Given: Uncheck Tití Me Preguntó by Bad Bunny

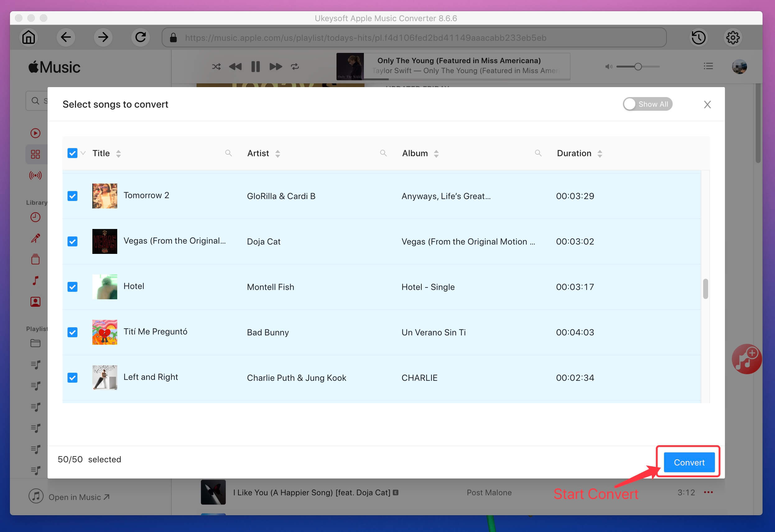Looking at the screenshot, I should (x=72, y=332).
